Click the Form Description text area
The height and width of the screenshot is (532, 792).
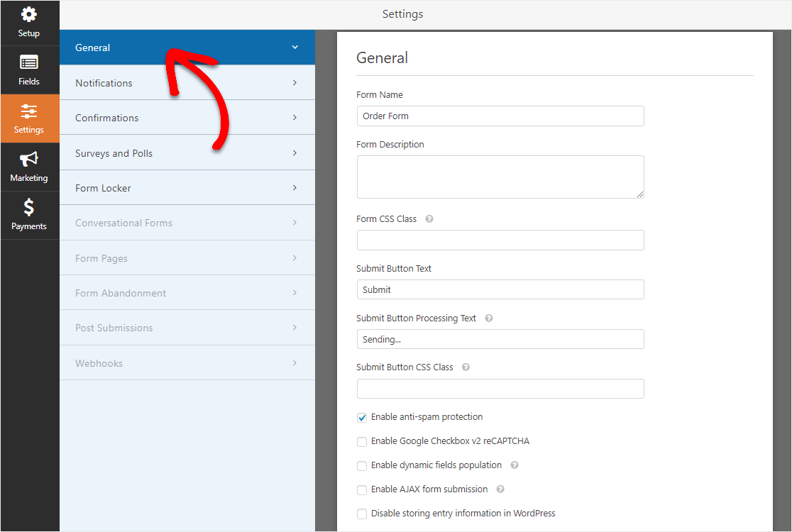pos(500,177)
